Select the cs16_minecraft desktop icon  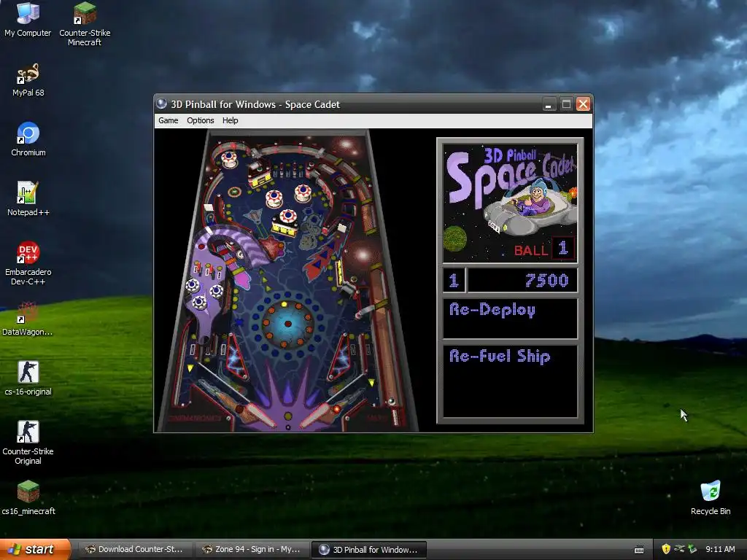(x=28, y=498)
